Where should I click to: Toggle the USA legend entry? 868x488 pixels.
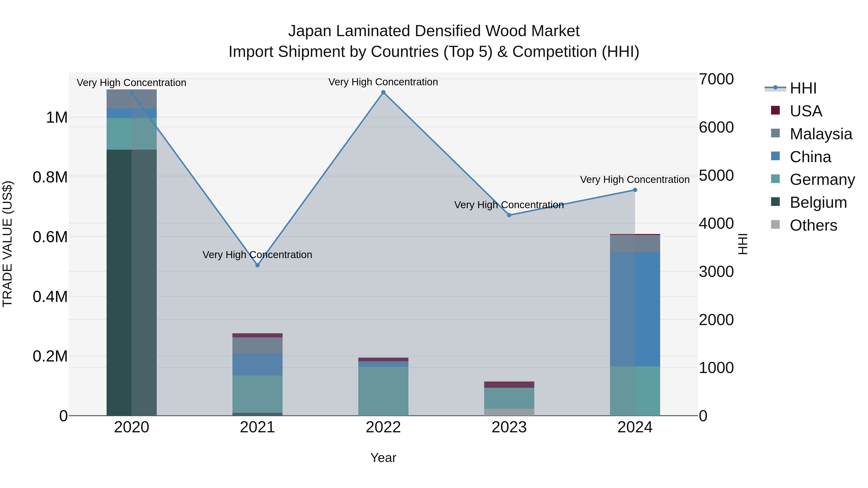point(797,111)
